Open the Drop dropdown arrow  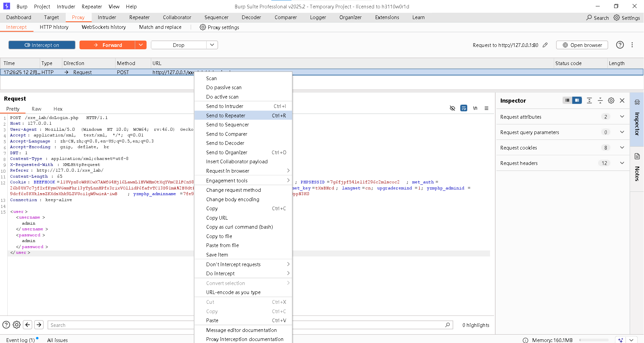click(x=212, y=45)
